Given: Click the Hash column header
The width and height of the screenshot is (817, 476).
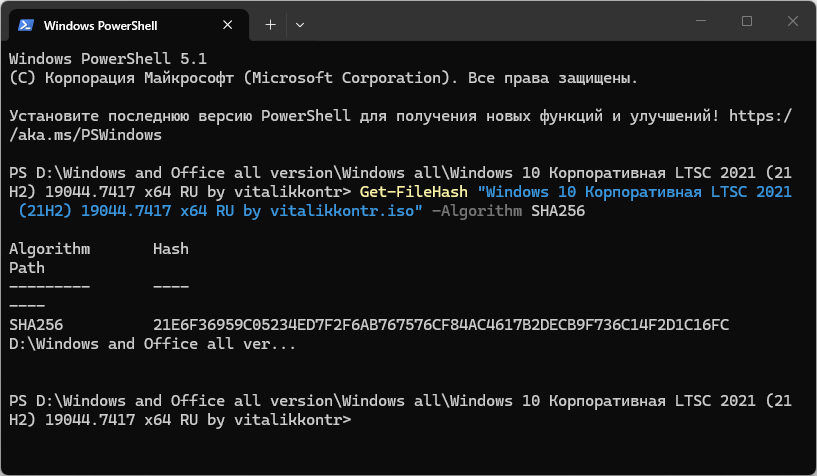Looking at the screenshot, I should click(x=171, y=249).
